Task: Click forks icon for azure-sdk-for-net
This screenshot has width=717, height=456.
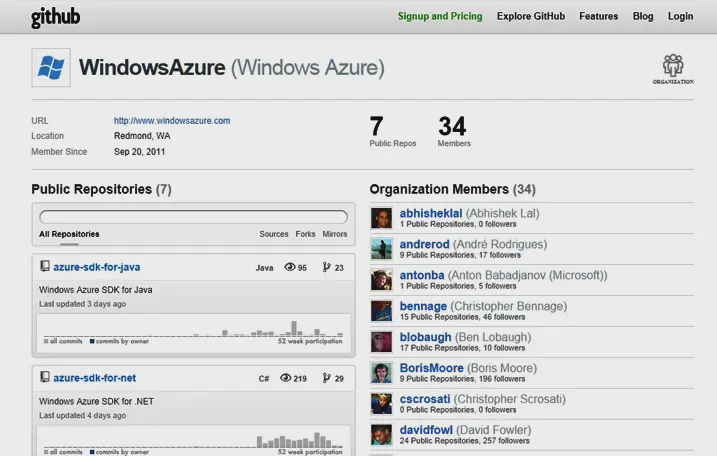Action: (326, 378)
